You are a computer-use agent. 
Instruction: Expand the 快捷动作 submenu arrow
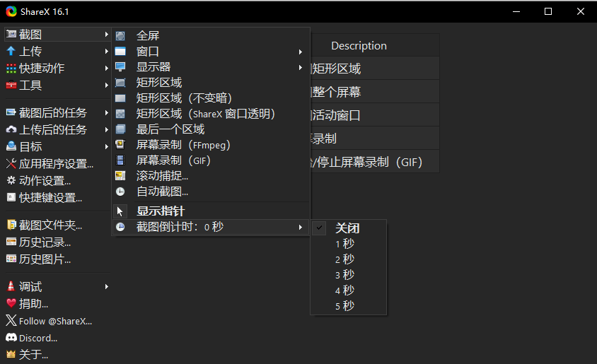click(x=107, y=68)
